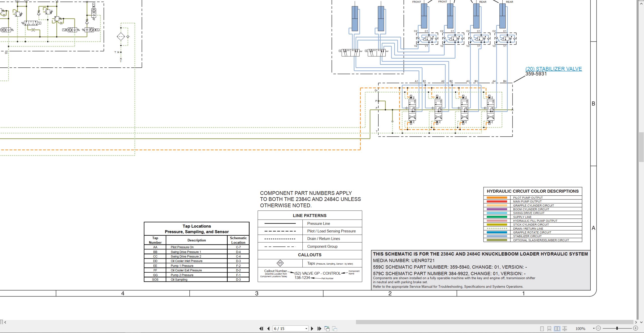
Task: Click the next view icon
Action: pyautogui.click(x=335, y=328)
